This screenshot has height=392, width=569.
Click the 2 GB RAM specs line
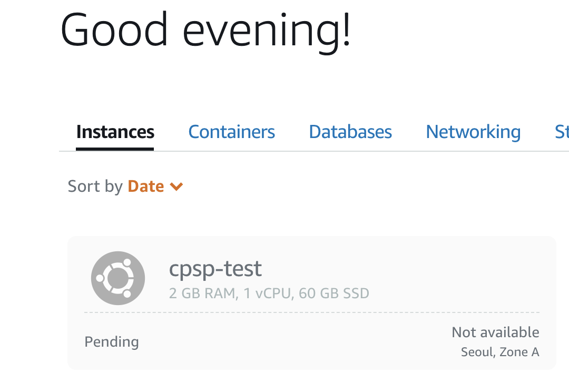269,293
